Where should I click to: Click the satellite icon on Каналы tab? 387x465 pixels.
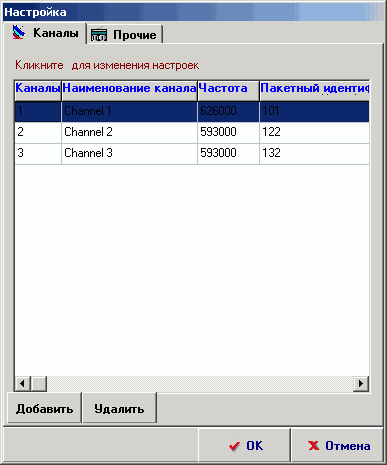19,33
